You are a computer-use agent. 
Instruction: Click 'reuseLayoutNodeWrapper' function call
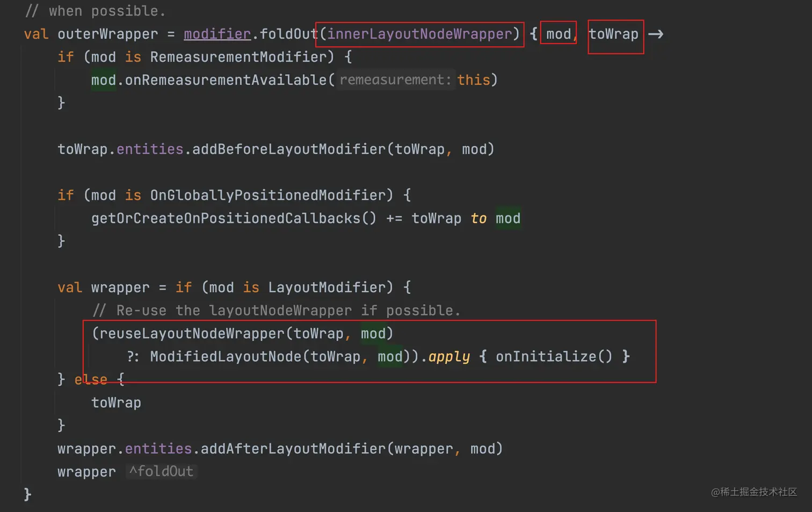[192, 334]
